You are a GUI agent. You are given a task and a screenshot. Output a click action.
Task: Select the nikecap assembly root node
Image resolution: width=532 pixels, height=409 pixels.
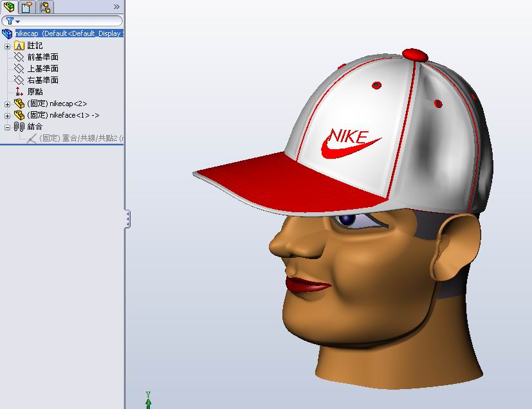point(69,33)
